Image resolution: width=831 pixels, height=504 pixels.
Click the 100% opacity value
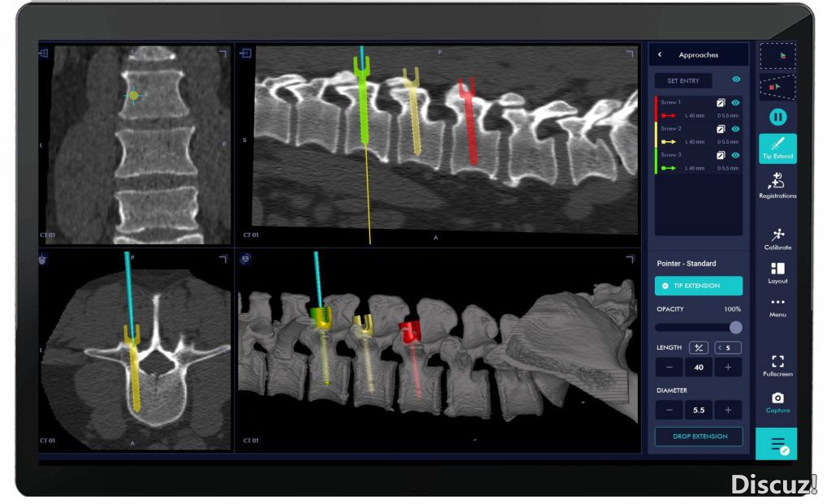point(732,309)
